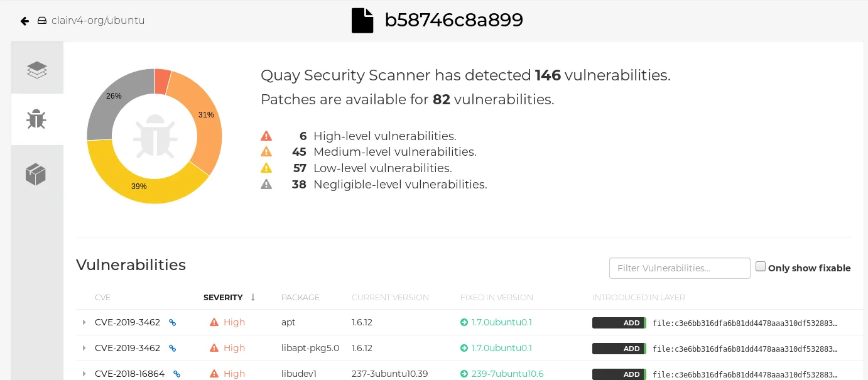Expand the CVE-2018-16864 libudev1 row
Viewport: 868px width, 380px height.
coord(84,374)
